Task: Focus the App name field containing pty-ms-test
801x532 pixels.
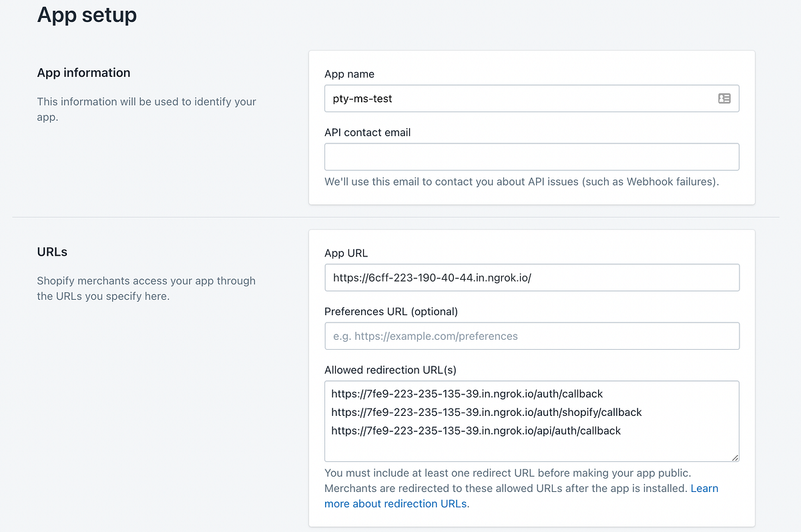Action: pyautogui.click(x=531, y=98)
